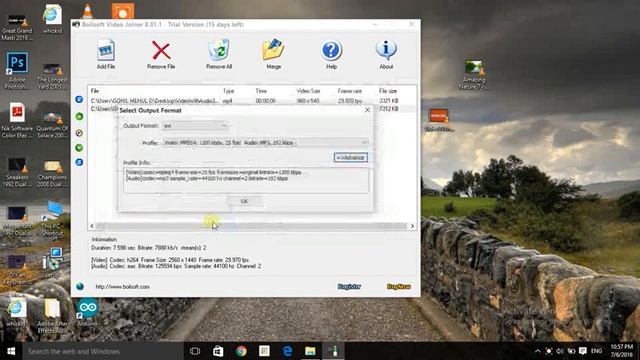Click the green move-up side icon

pyautogui.click(x=80, y=117)
